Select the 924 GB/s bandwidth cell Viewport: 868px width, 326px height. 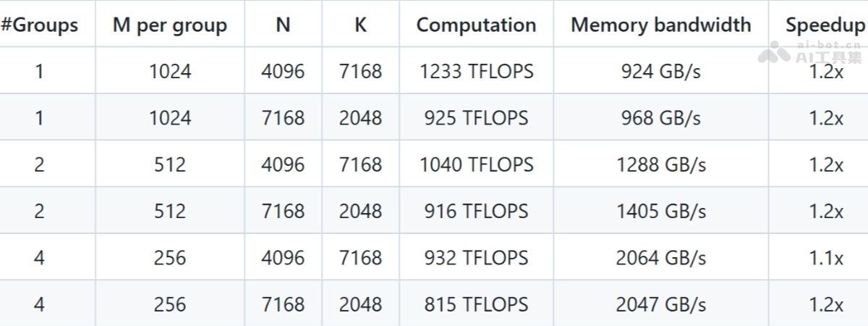(660, 72)
